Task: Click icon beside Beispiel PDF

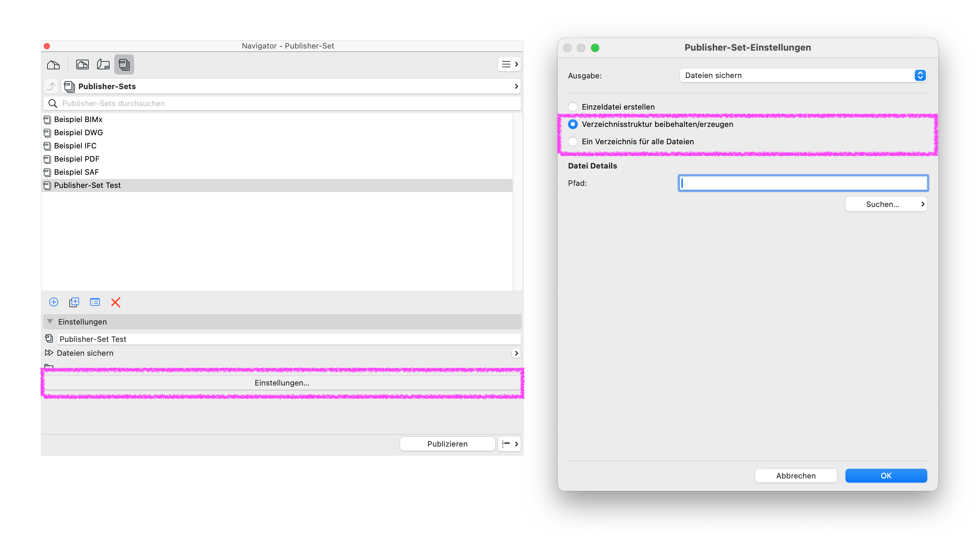Action: click(47, 159)
